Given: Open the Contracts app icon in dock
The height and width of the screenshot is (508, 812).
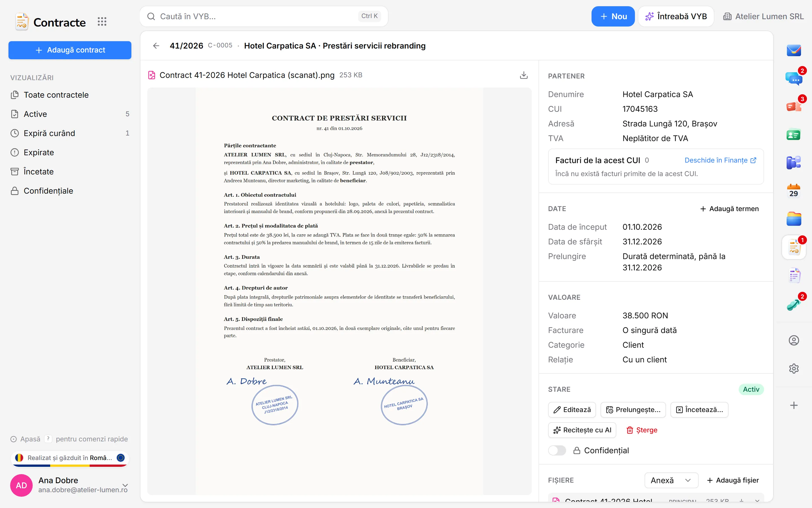Looking at the screenshot, I should click(x=794, y=248).
